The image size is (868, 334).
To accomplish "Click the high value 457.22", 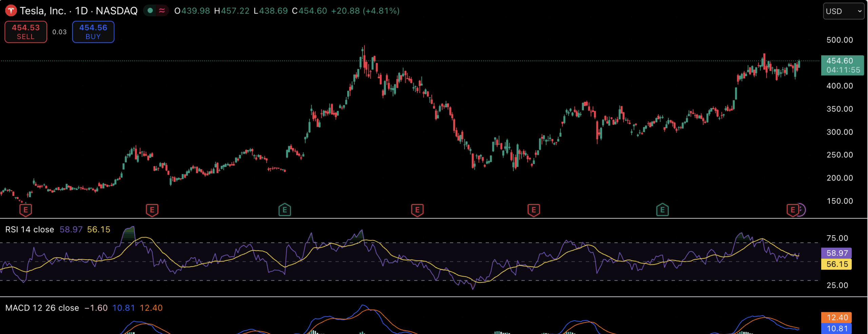I will coord(235,11).
